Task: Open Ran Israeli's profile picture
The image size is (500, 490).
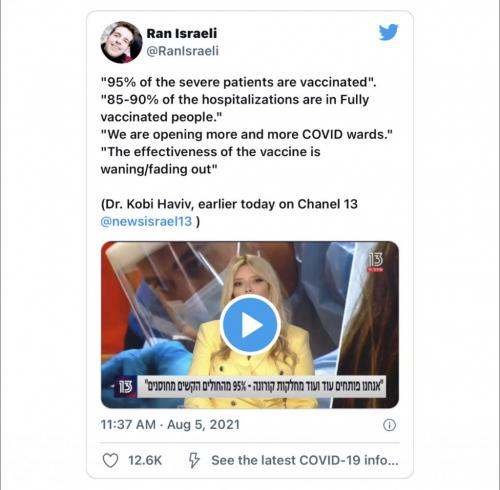Action: (x=121, y=42)
